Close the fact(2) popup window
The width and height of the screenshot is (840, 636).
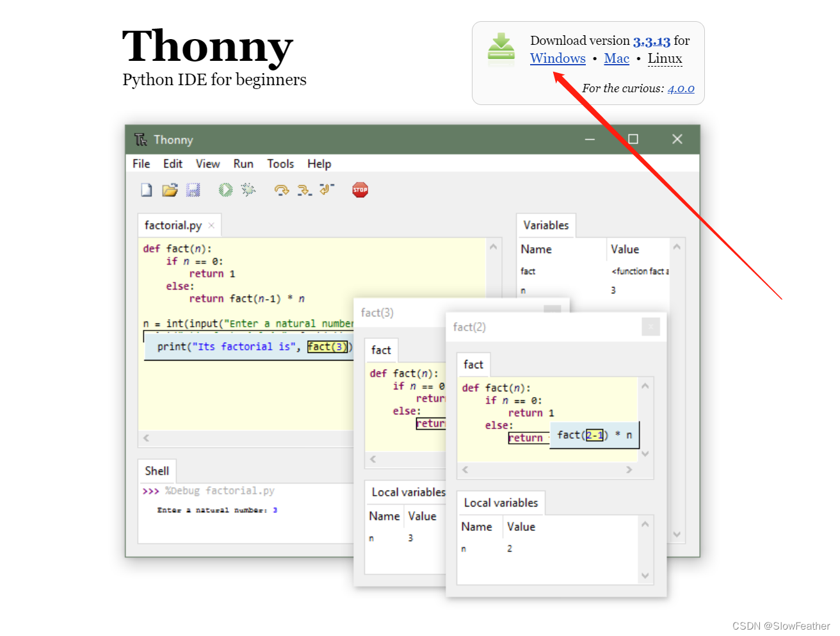click(650, 327)
